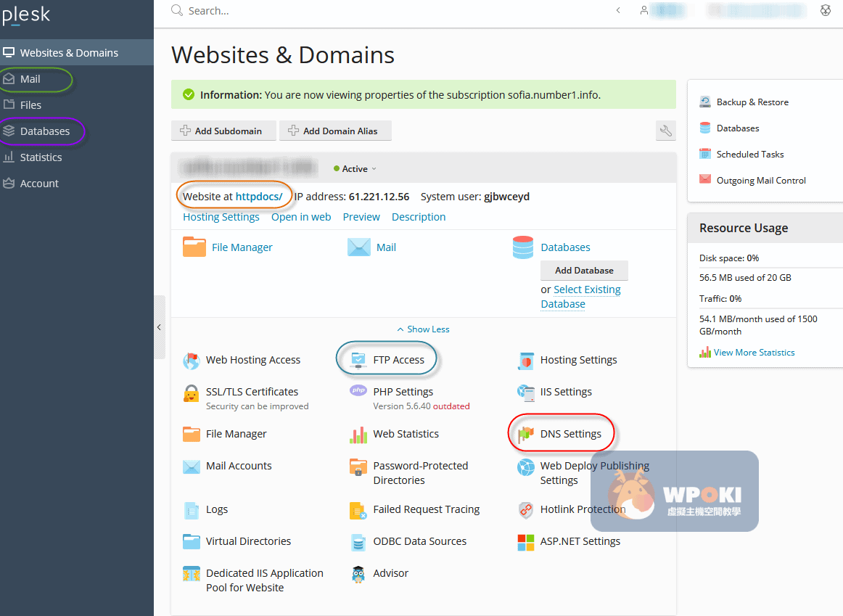Viewport: 843px width, 616px height.
Task: Open the Web Statistics chart icon
Action: tap(358, 435)
